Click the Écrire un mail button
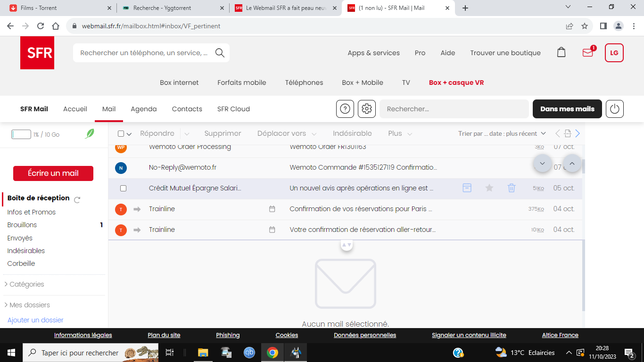The image size is (644, 362). [53, 173]
